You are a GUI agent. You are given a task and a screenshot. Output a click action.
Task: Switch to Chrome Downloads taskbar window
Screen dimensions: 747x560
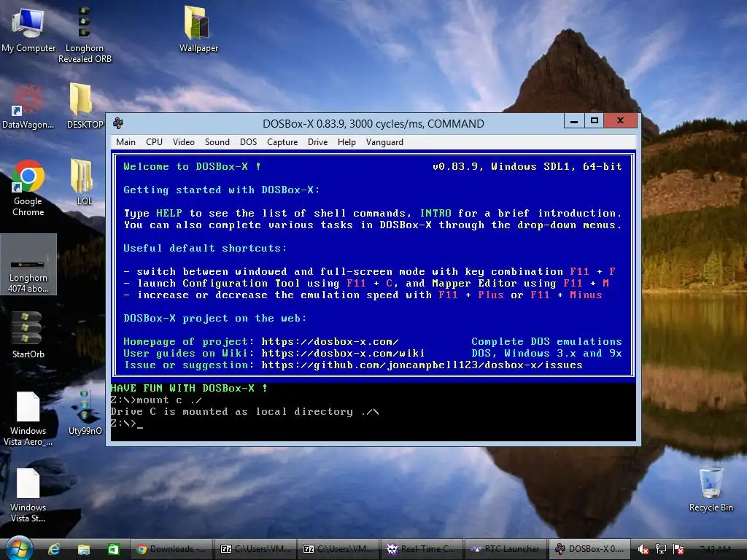[171, 549]
